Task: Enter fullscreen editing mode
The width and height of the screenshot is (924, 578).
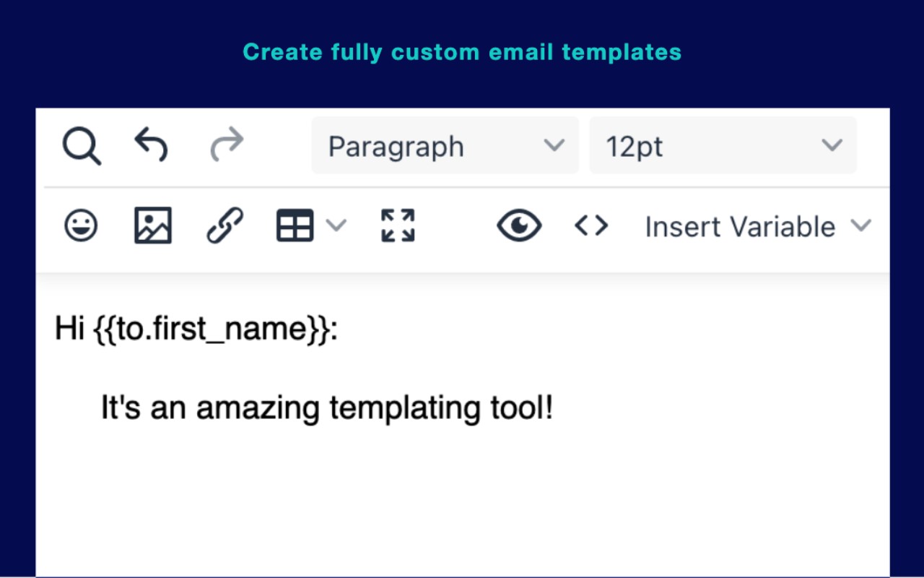Action: 396,225
